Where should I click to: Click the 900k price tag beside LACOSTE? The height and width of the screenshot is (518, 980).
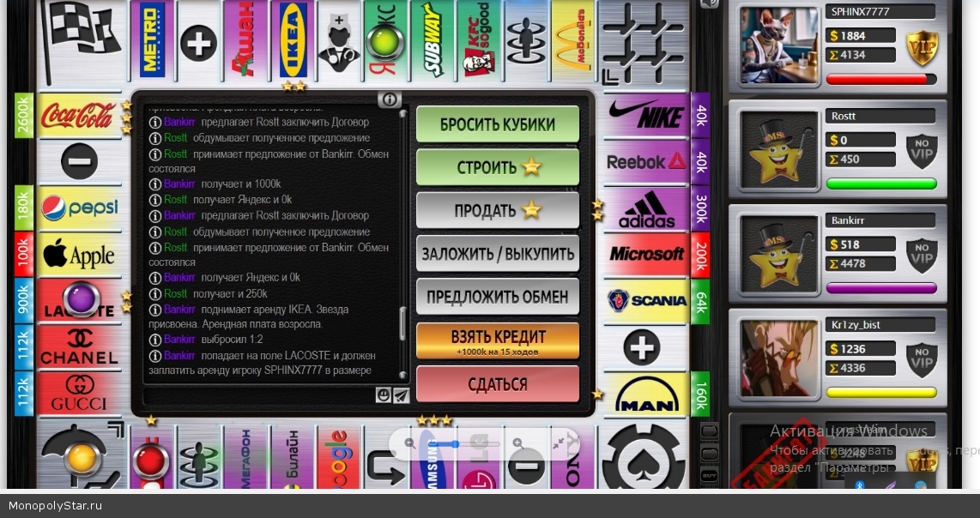(x=24, y=301)
